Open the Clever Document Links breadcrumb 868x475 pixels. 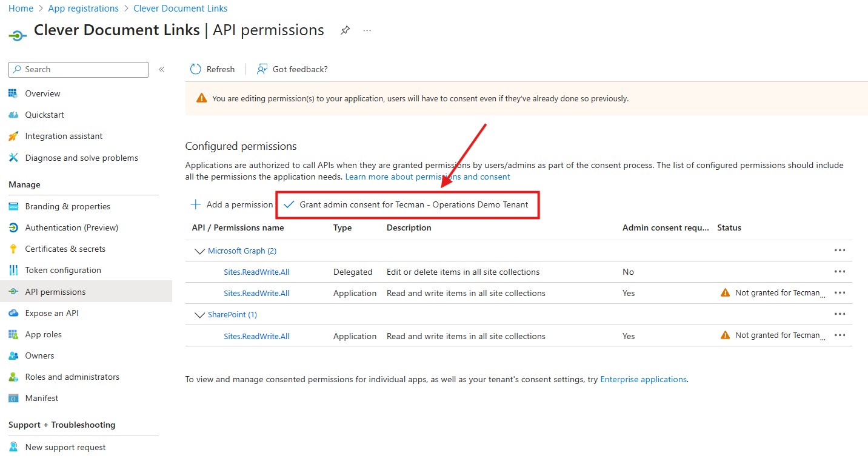click(181, 8)
